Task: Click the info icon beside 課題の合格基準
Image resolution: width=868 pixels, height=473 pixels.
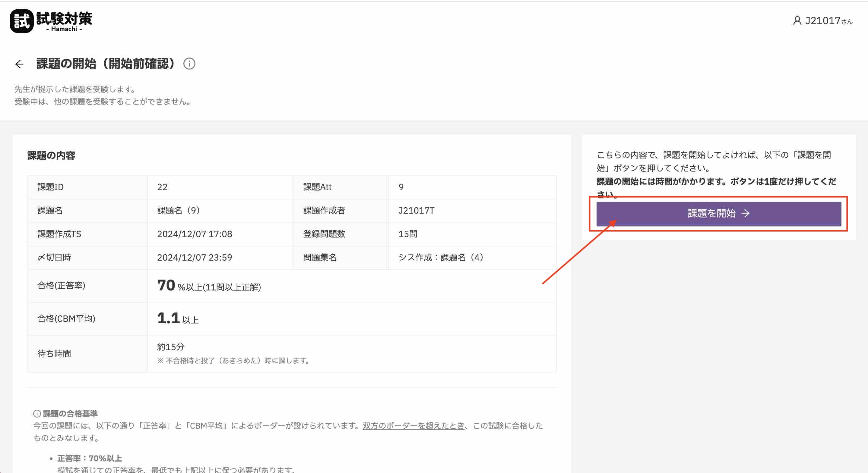Action: point(36,414)
